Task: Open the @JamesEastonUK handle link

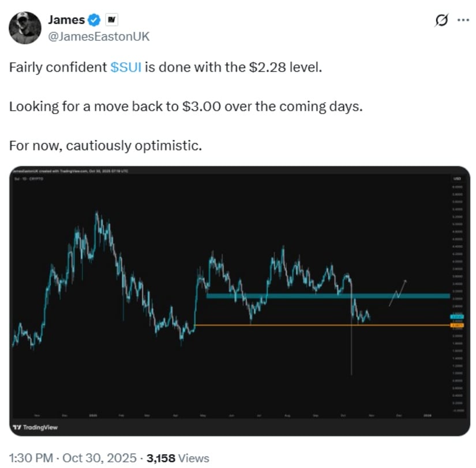Action: click(x=99, y=36)
